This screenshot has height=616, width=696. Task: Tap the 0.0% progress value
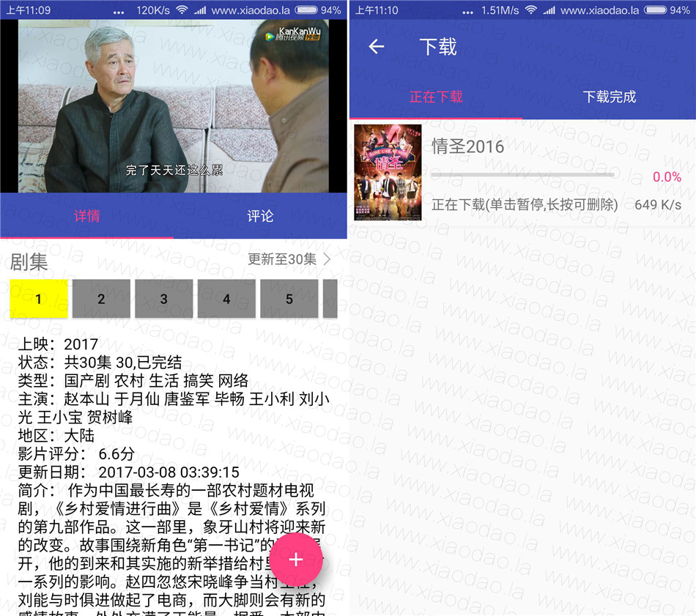667,177
